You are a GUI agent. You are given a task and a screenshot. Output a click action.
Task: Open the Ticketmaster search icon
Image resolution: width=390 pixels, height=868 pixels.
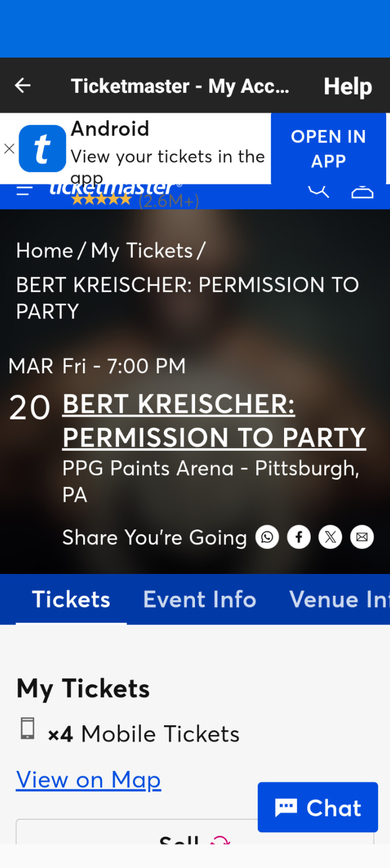[x=319, y=190]
